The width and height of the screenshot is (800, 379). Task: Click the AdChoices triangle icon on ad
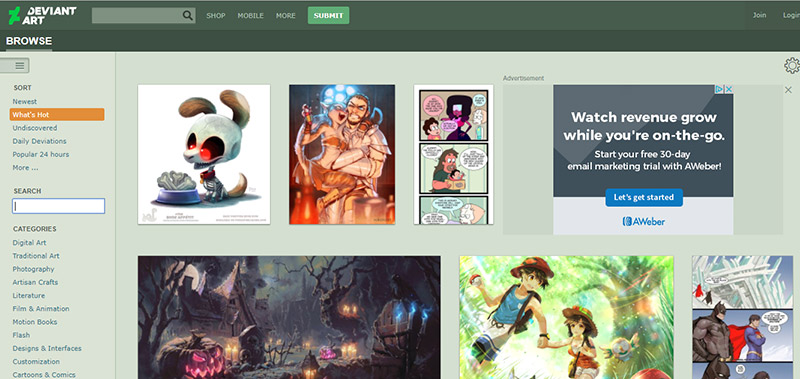coord(719,89)
